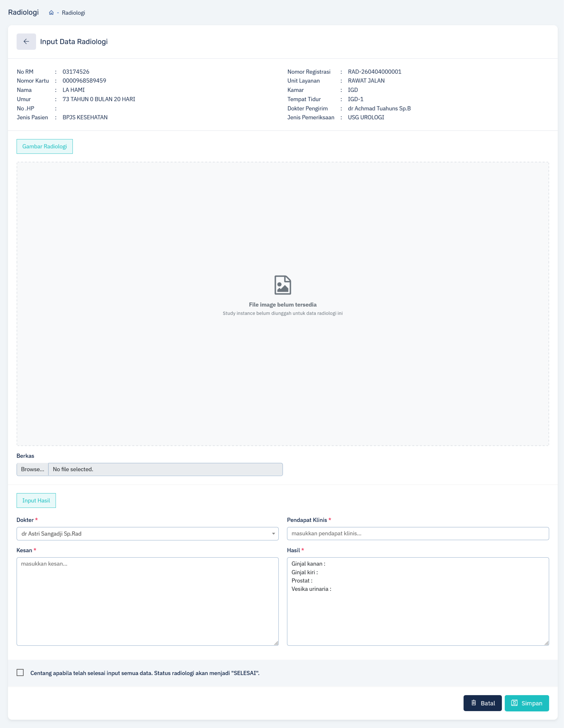This screenshot has width=564, height=728.
Task: Select the Gambar Radiologi tab
Action: pyautogui.click(x=45, y=146)
